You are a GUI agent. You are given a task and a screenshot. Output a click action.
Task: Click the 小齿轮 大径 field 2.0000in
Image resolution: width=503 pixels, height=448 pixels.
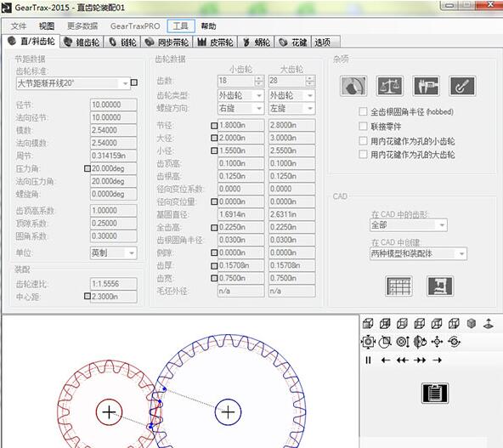tap(241, 138)
